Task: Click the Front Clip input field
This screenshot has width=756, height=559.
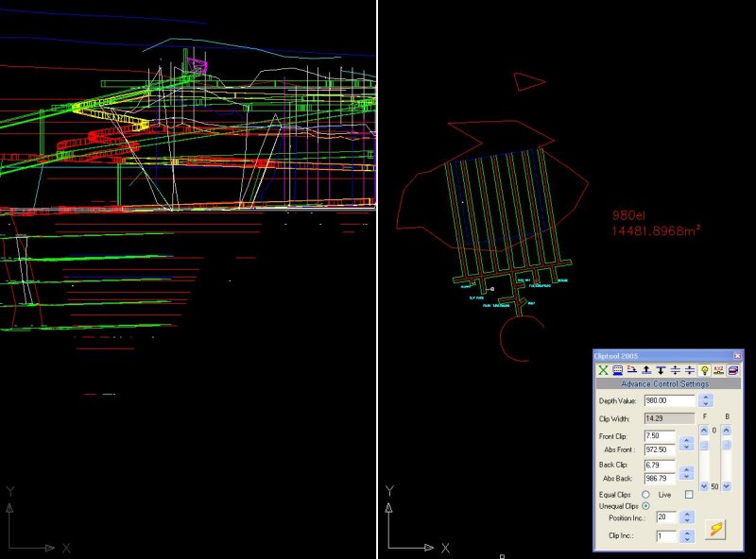Action: click(660, 435)
